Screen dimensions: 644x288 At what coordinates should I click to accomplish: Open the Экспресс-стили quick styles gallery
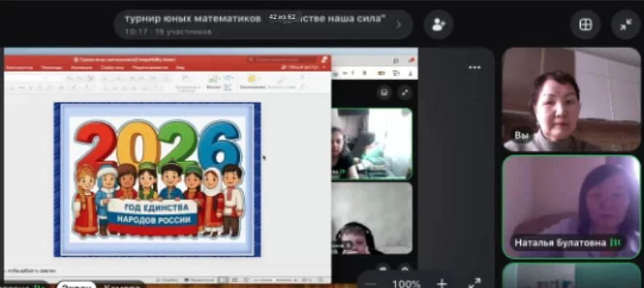[x=281, y=81]
